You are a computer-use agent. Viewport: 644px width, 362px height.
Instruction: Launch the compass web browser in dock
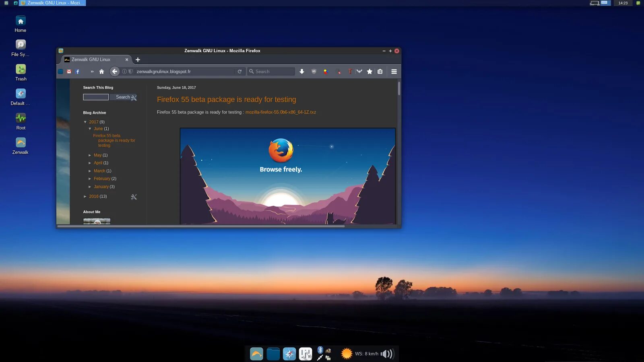289,354
